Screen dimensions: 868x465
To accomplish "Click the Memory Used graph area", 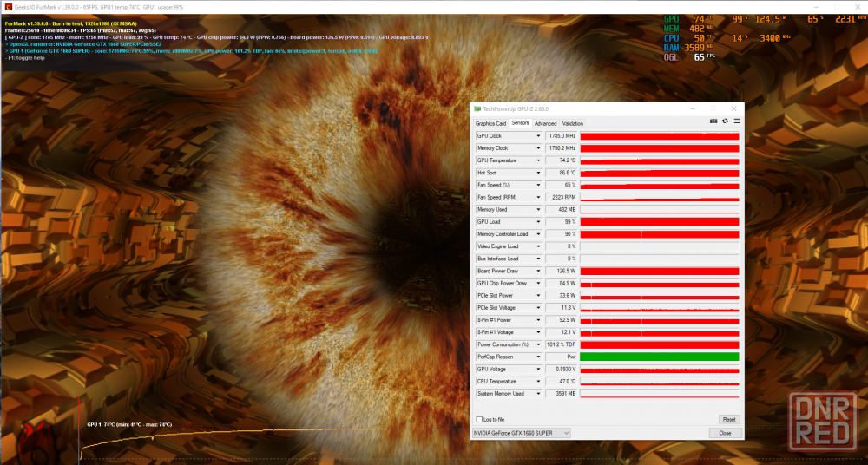I will [660, 210].
